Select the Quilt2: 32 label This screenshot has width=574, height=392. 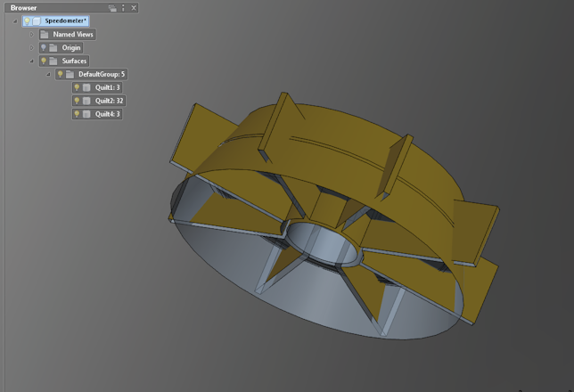tap(109, 101)
